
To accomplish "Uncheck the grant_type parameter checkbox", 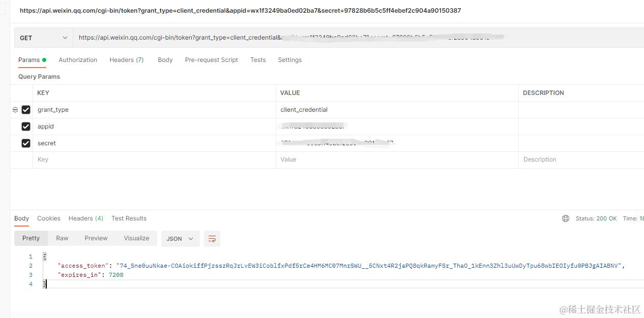I will pos(26,110).
